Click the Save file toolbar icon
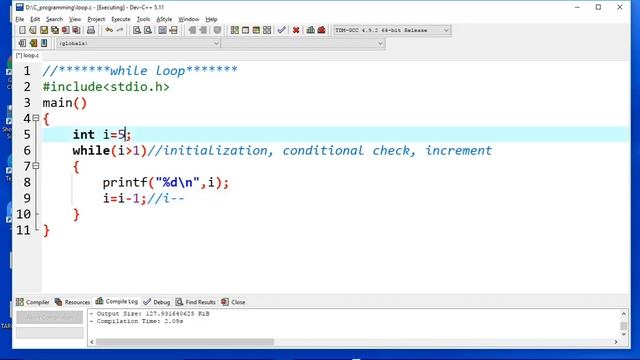The height and width of the screenshot is (360, 640). click(x=44, y=30)
